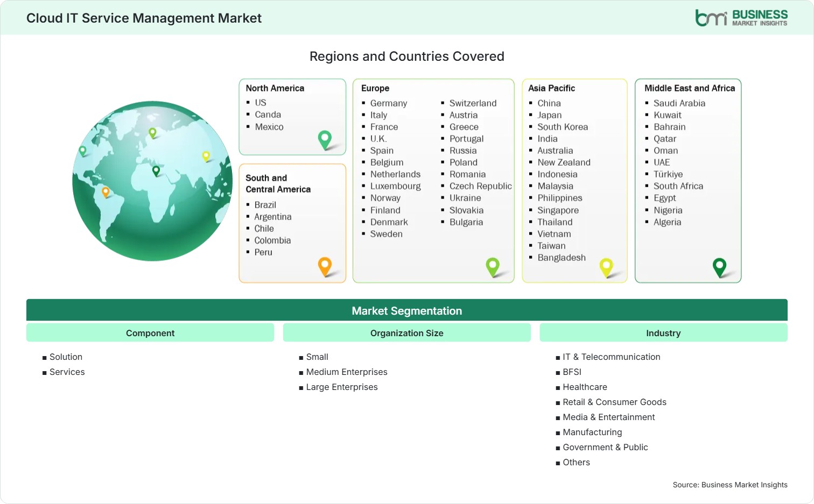Click the dark green map pin on globe's Africa
Viewport: 814px width, 504px height.
click(156, 171)
